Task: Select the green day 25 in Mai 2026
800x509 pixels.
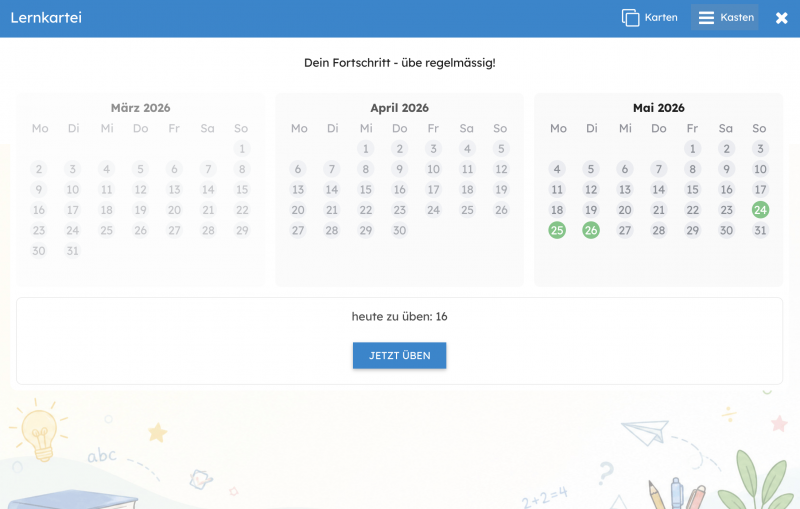Action: coord(557,230)
